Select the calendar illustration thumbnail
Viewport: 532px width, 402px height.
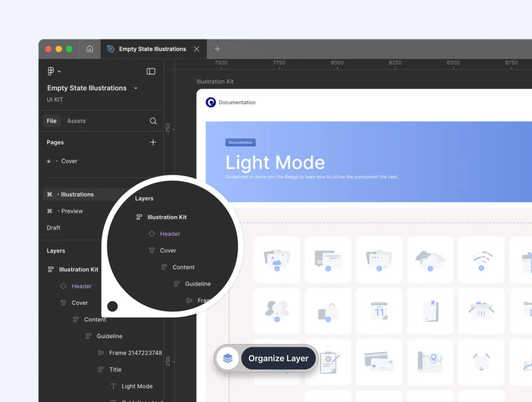pos(379,311)
